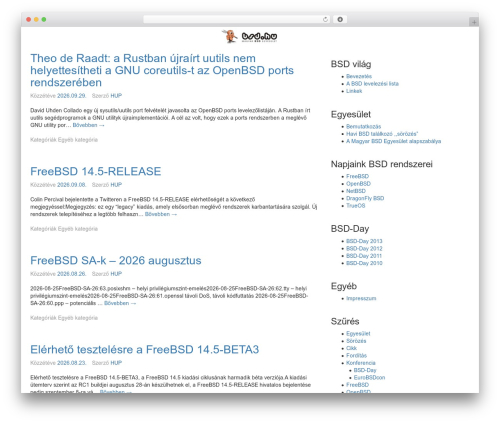Open FreeBSD SA-k – 2026 augusztus post

116,260
